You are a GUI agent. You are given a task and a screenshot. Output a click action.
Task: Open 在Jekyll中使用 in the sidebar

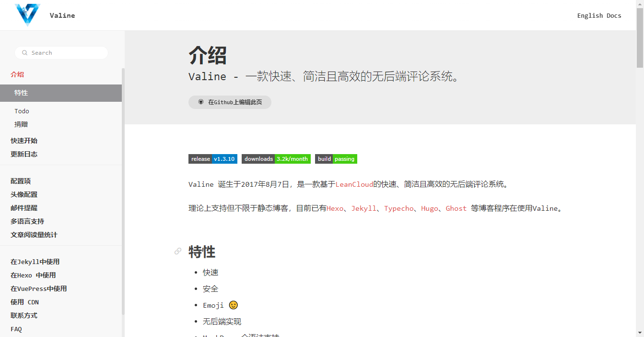(35, 262)
